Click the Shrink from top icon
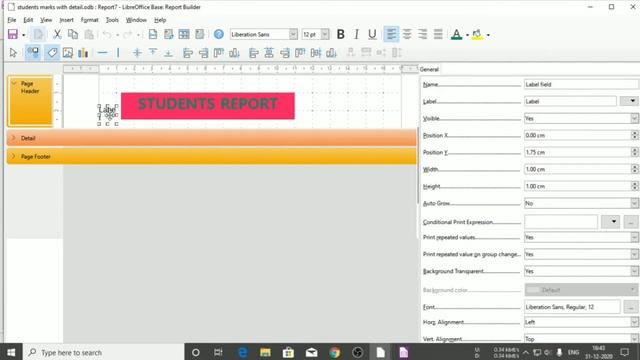This screenshot has height=360, width=640. click(153, 53)
